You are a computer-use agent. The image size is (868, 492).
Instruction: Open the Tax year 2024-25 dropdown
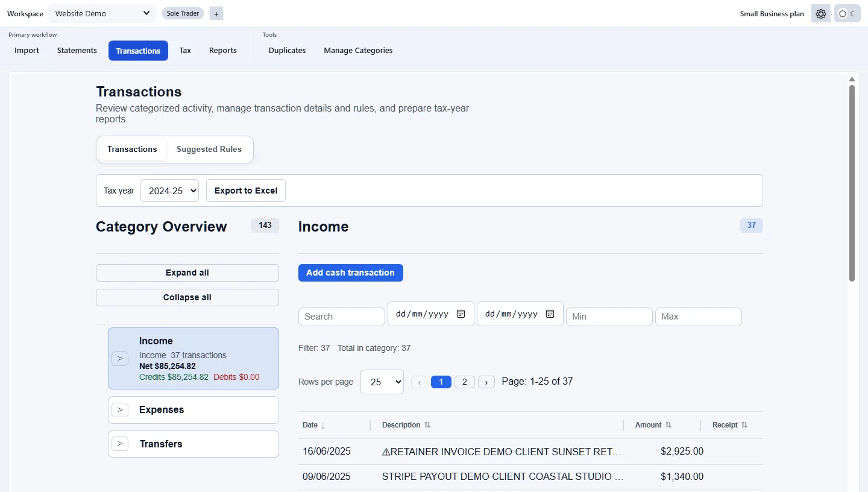tap(169, 191)
